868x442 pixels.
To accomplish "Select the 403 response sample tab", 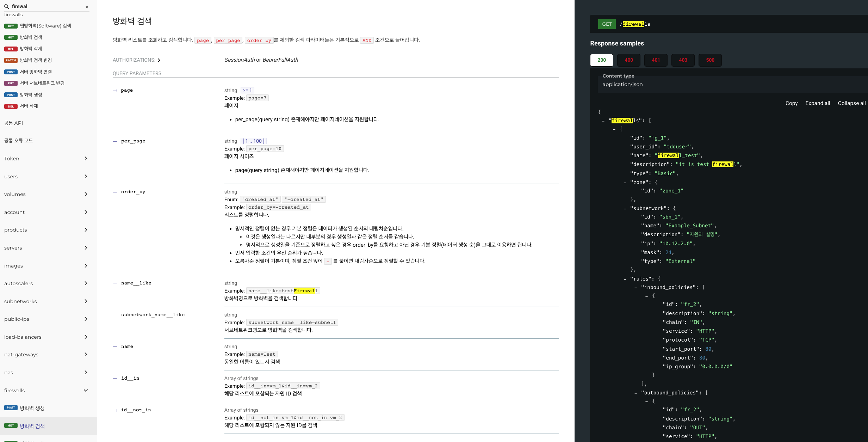I will (x=683, y=60).
